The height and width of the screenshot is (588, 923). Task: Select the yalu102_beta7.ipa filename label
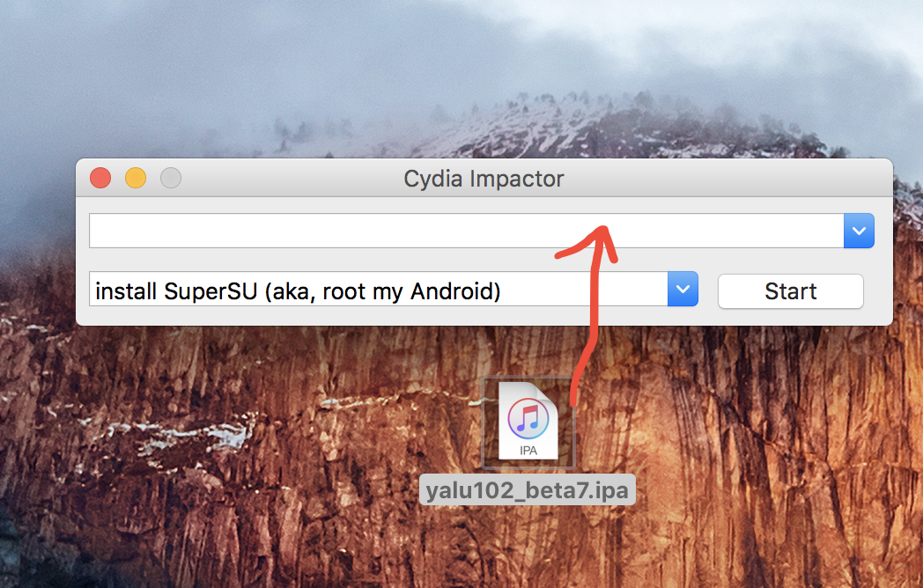[528, 489]
